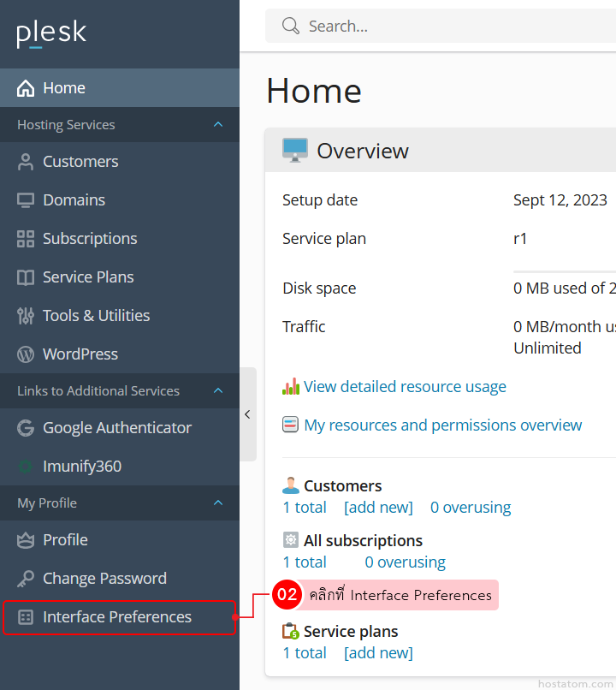Click add new under Customers

point(378,508)
